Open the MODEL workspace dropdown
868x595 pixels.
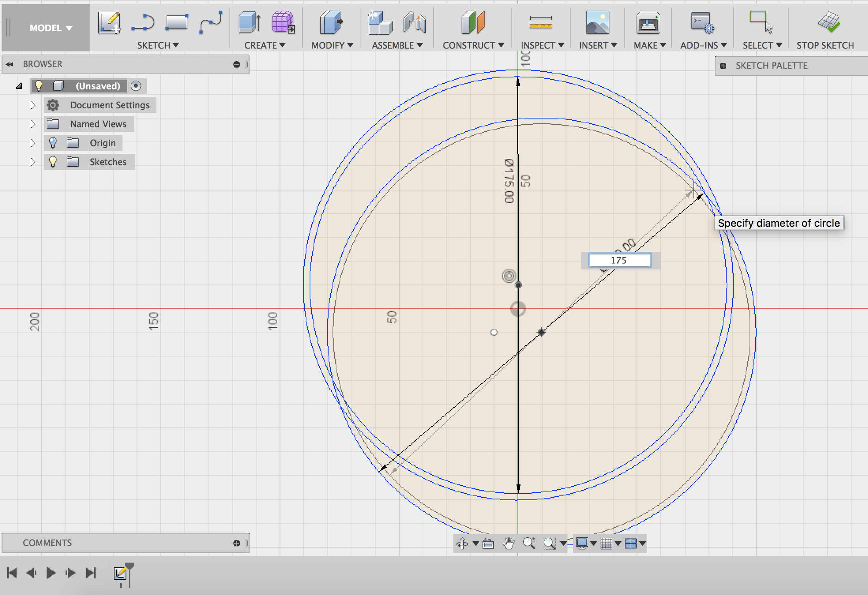click(x=51, y=28)
